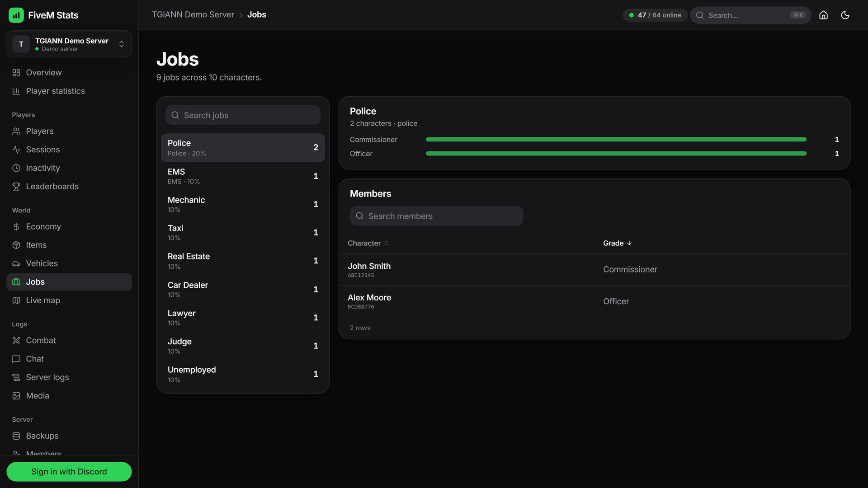The image size is (868, 488).
Task: Click the Economy dollar icon
Action: pyautogui.click(x=16, y=226)
